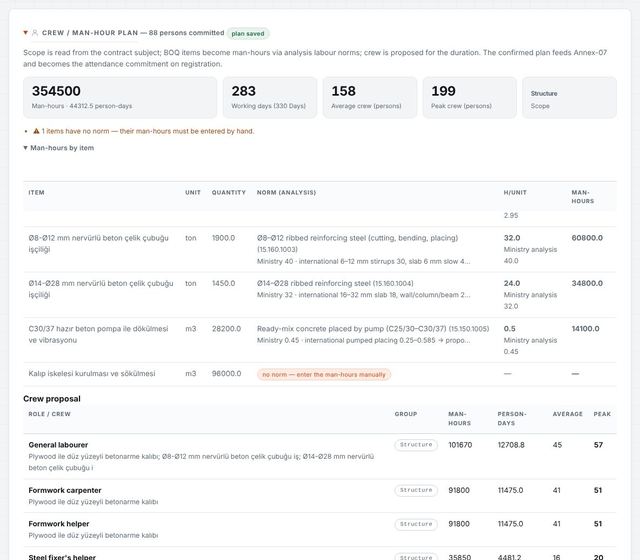Click the 35850 man-hours value
Image resolution: width=640 pixels, height=560 pixels.
(459, 557)
